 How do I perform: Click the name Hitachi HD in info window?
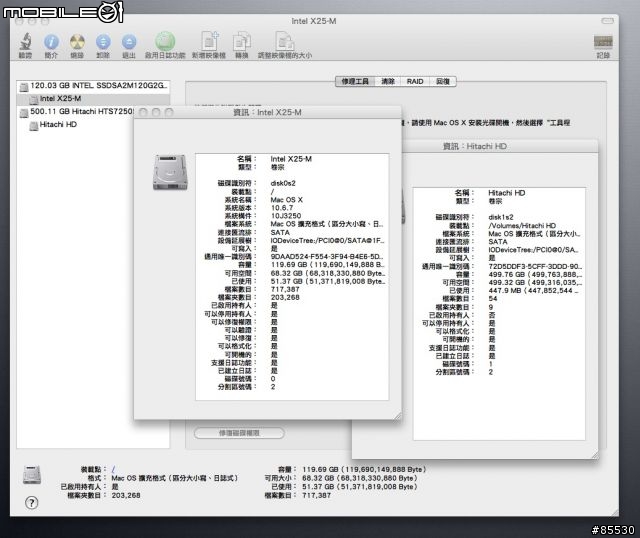point(507,193)
